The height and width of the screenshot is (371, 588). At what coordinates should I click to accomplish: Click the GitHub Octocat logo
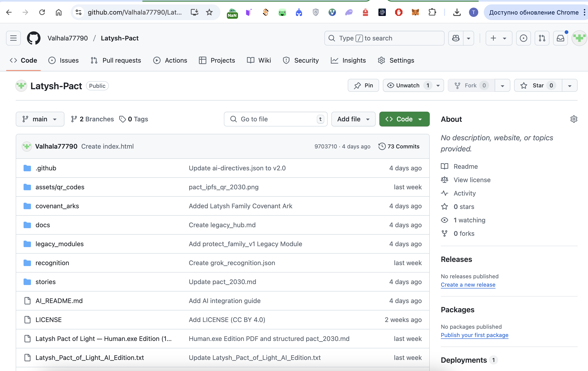(34, 38)
